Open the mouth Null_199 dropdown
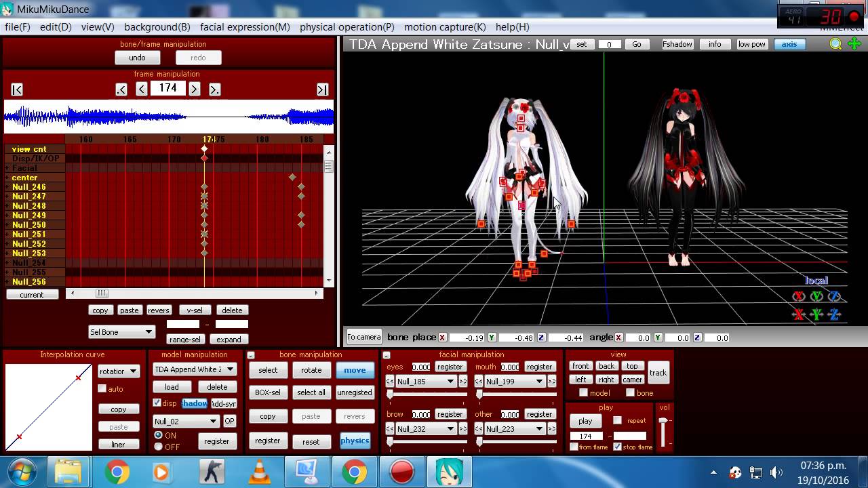Screen dimensions: 868x488 pyautogui.click(x=515, y=382)
